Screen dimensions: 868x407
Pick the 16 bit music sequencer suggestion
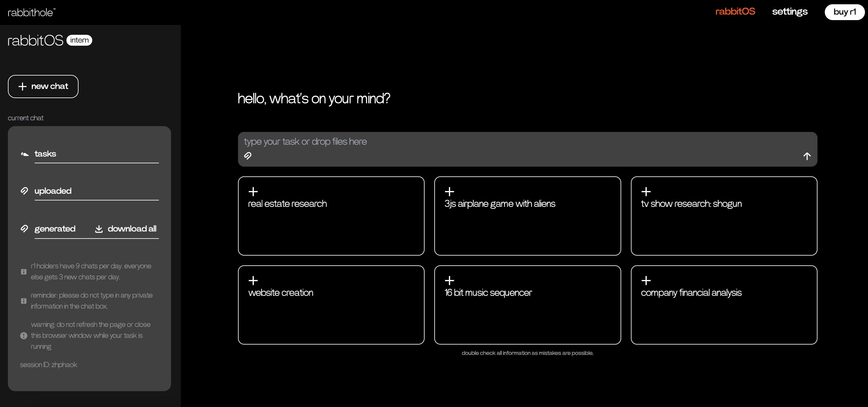click(527, 305)
